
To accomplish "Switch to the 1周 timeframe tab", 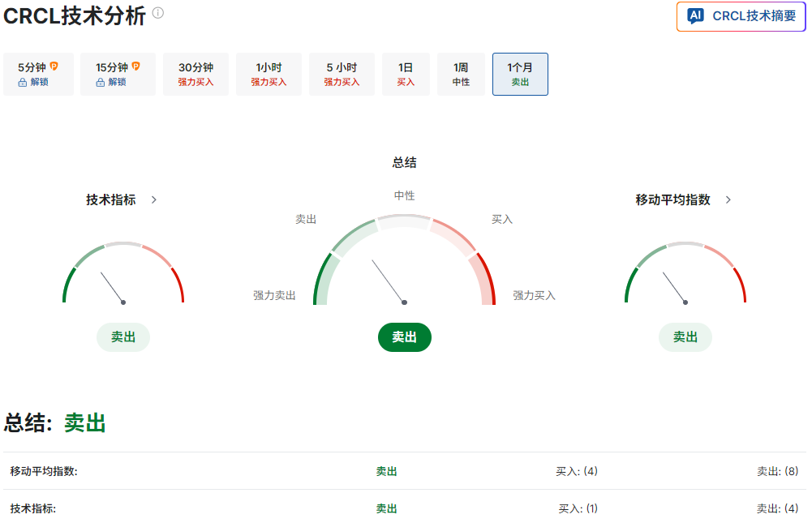I will click(x=461, y=74).
